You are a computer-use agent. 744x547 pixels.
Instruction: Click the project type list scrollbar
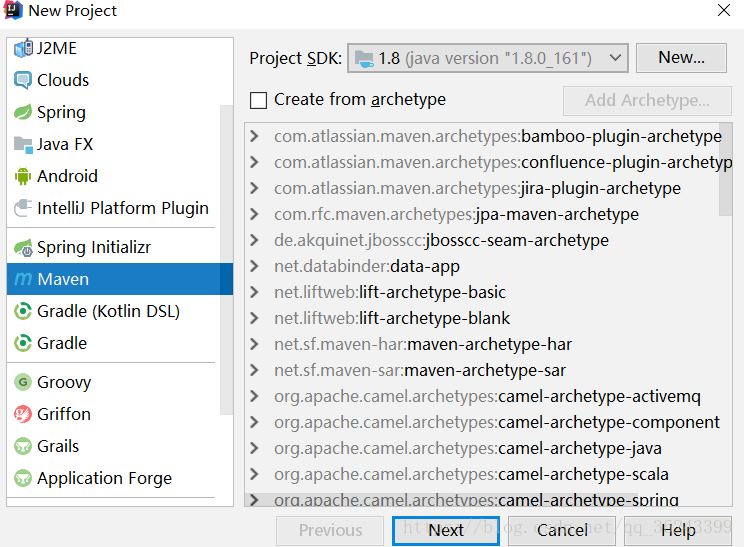coord(226,260)
